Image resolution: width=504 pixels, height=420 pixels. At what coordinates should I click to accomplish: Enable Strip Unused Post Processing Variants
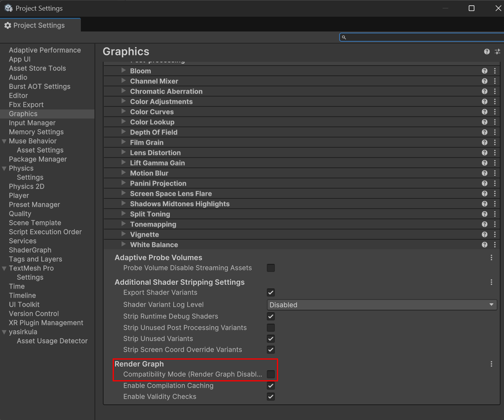tap(271, 327)
